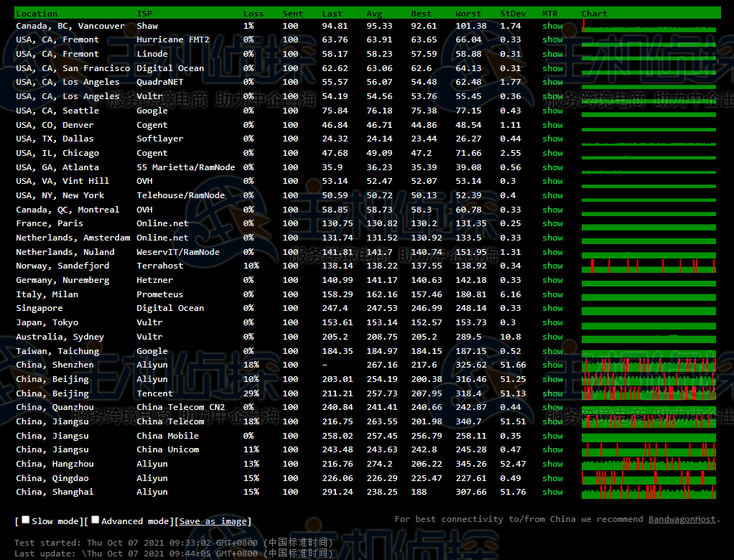Show MTR for Dallas Softlayer row
This screenshot has width=734, height=560.
[552, 139]
